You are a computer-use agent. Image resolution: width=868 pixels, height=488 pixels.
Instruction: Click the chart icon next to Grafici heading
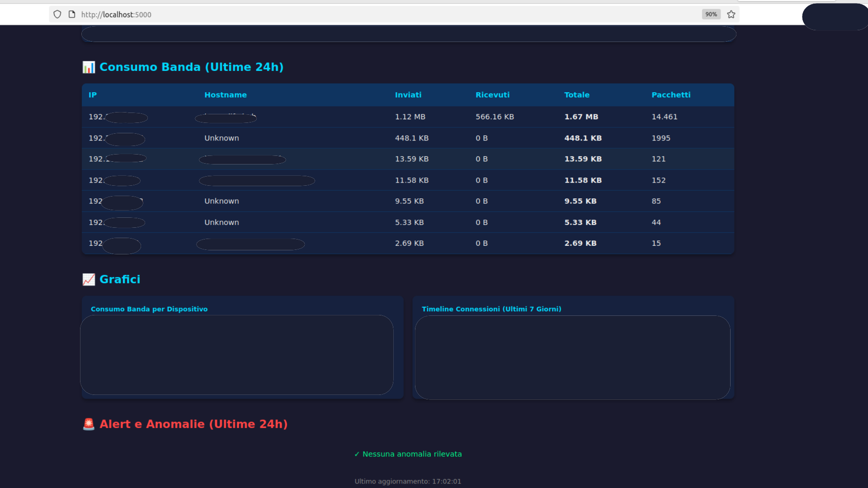click(x=89, y=279)
